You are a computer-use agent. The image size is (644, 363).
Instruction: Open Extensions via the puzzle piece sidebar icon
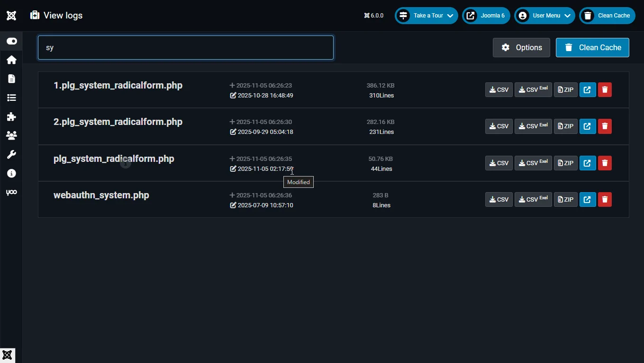(x=11, y=116)
